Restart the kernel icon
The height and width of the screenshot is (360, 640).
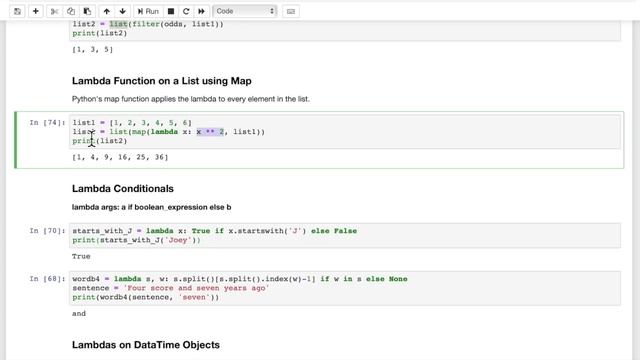click(186, 11)
